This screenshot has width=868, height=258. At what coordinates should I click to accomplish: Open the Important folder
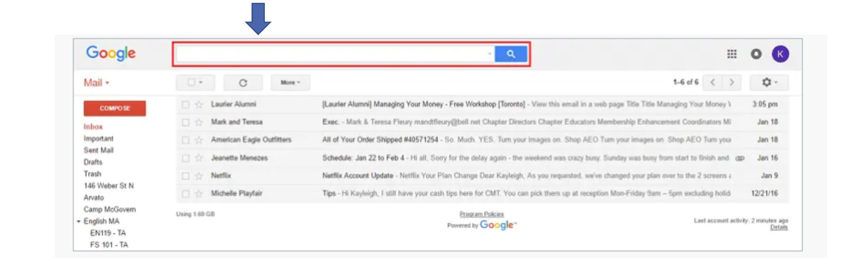point(99,139)
